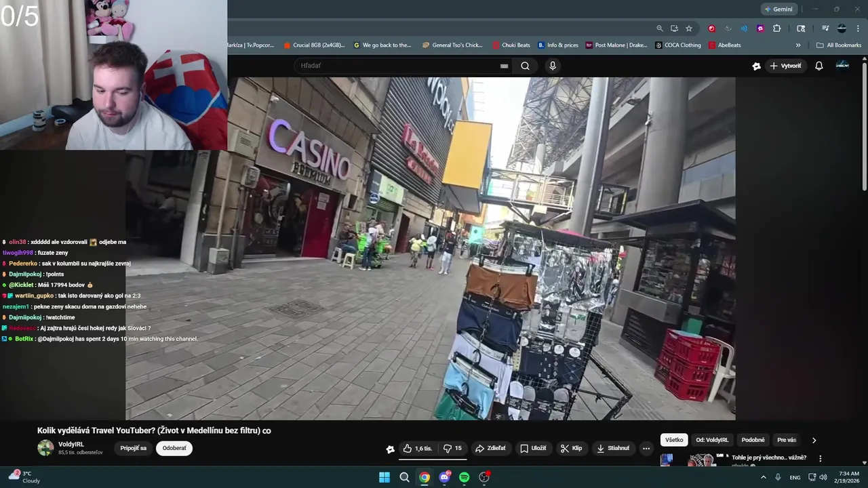Open the red circular extension icon
Viewport: 868px width, 488px height.
coord(711,28)
